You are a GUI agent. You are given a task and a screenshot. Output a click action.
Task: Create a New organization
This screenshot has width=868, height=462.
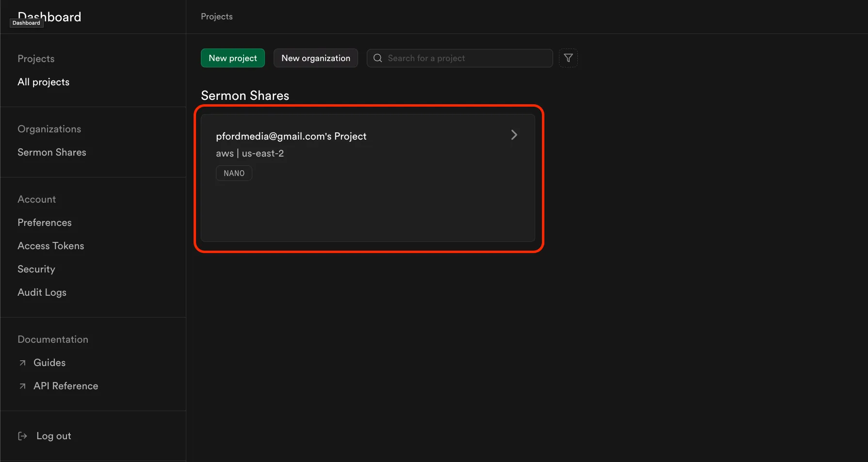(315, 58)
